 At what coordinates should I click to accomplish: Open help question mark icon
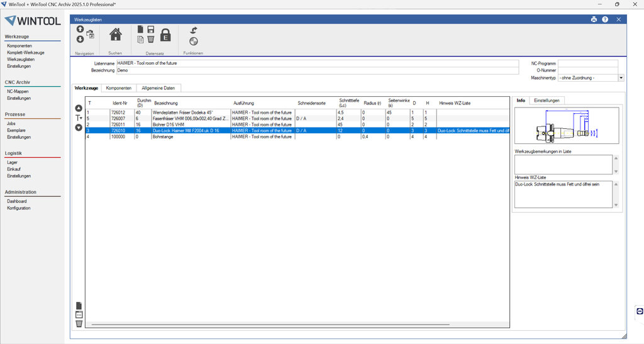click(605, 19)
